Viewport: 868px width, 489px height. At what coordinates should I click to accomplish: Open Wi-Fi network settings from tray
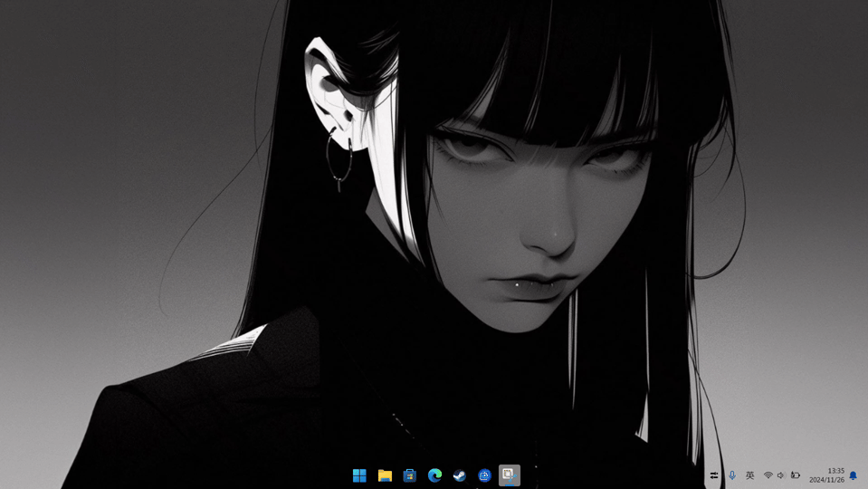[768, 475]
